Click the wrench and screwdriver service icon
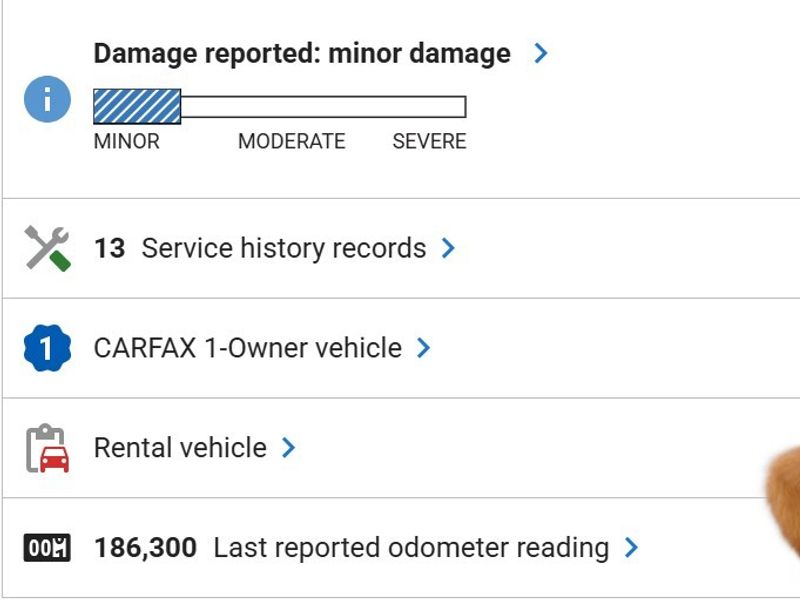This screenshot has width=800, height=600. coord(46,248)
